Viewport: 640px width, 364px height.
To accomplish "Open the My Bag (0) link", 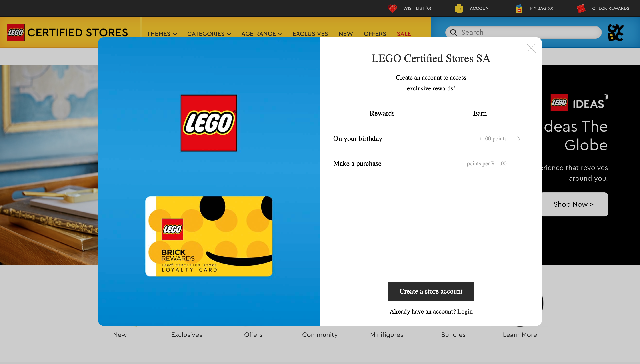I will (x=542, y=8).
